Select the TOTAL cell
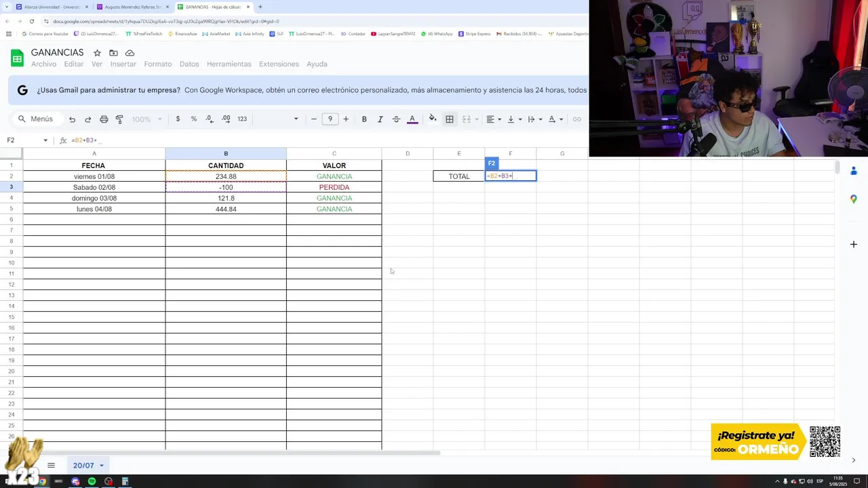This screenshot has height=488, width=868. [x=459, y=176]
